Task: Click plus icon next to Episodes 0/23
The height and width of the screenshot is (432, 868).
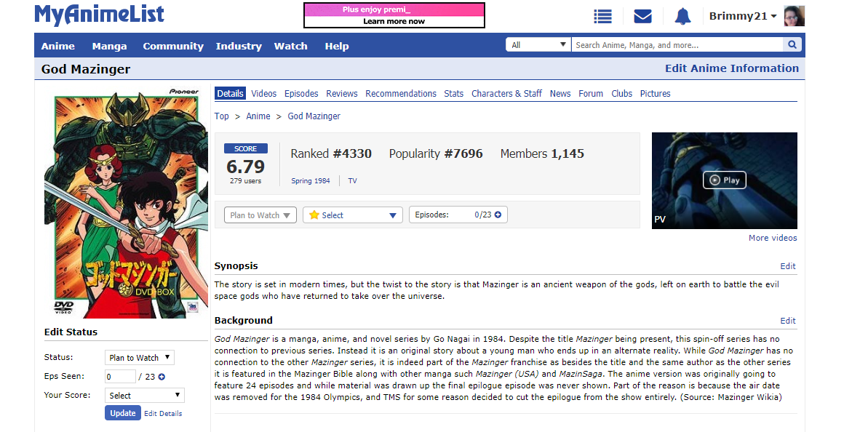Action: coord(498,215)
